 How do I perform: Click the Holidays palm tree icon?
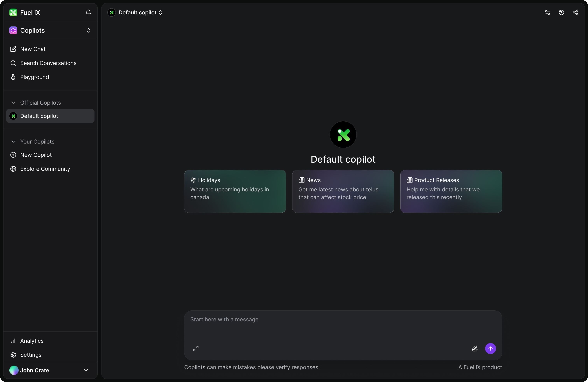tap(193, 180)
